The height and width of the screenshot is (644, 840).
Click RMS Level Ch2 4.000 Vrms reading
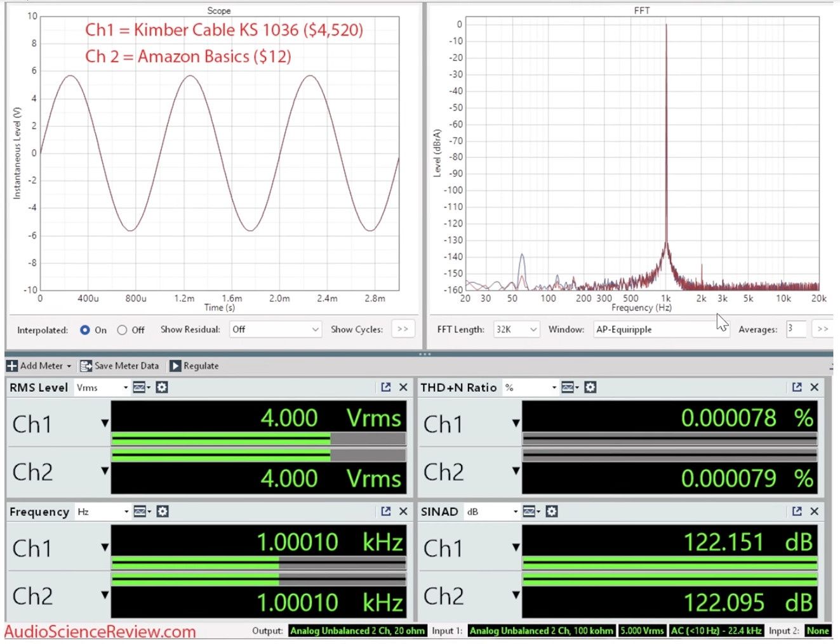click(331, 478)
